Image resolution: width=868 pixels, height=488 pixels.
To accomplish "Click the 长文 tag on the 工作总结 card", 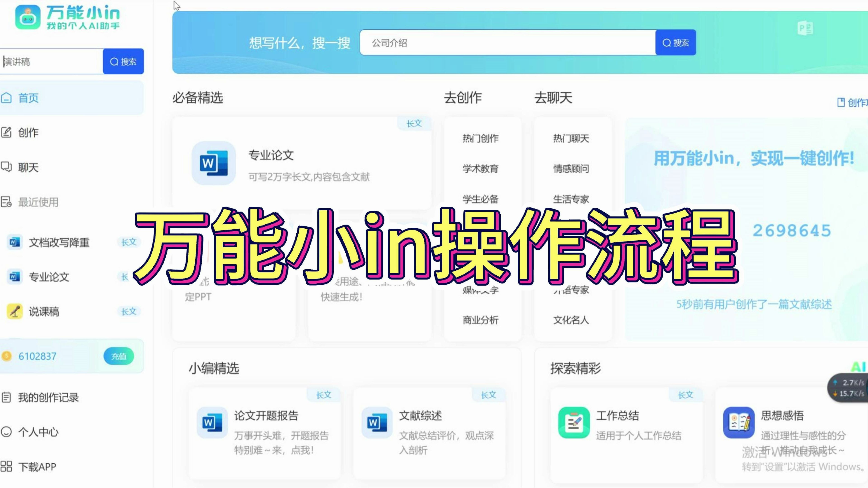I will (686, 395).
